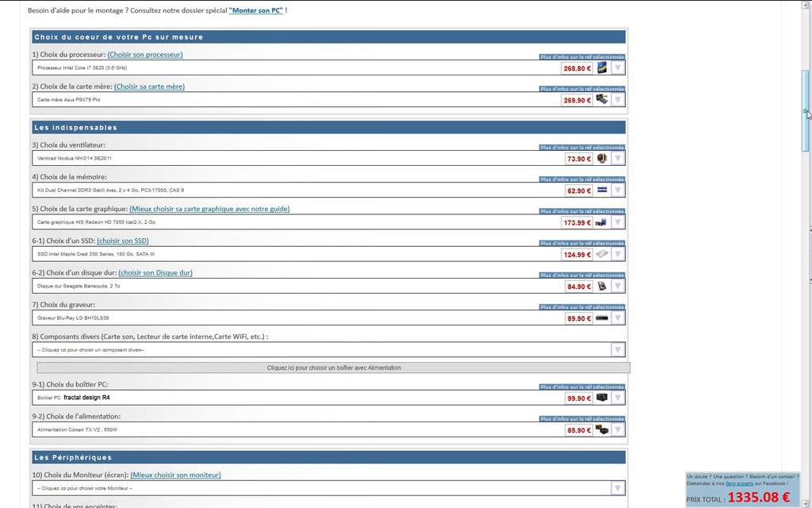Click the processor thumbnail icon beside 268.80 €

click(602, 67)
